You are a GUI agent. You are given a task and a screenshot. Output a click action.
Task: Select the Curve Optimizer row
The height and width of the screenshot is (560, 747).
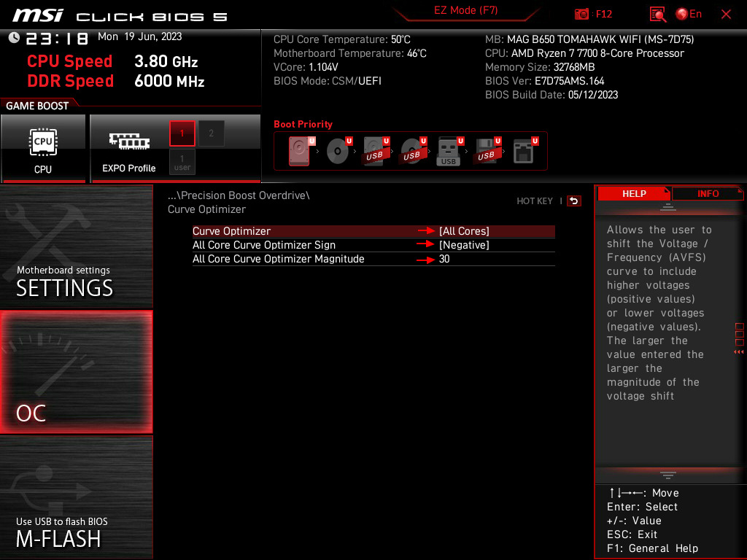click(x=373, y=231)
